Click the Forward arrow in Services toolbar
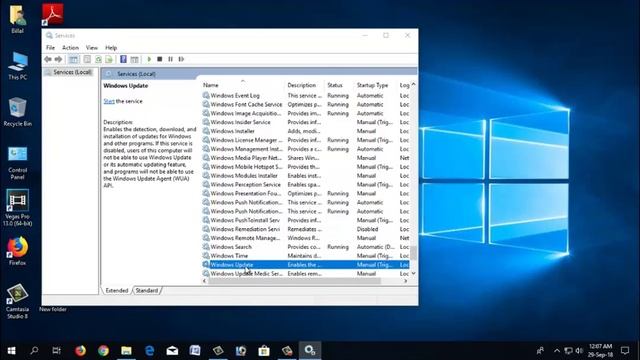640x360 pixels. 58,59
